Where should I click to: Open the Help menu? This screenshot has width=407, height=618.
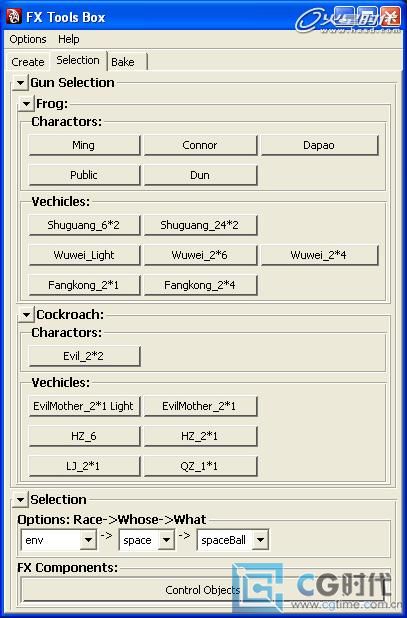[69, 39]
